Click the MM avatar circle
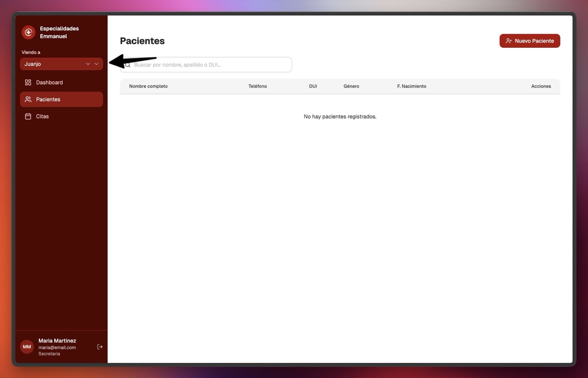Image resolution: width=588 pixels, height=378 pixels. coord(27,347)
